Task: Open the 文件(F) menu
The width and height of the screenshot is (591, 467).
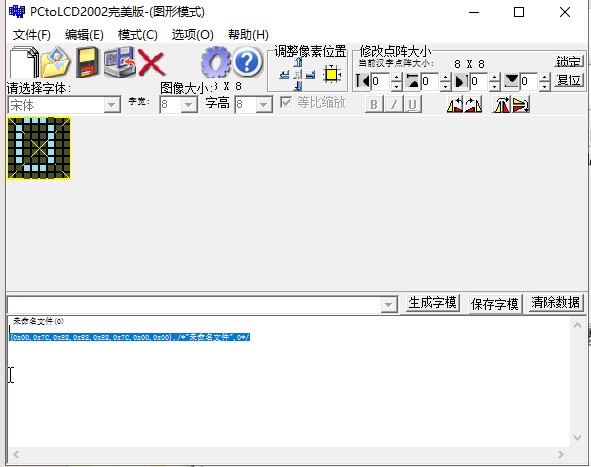Action: coord(32,35)
